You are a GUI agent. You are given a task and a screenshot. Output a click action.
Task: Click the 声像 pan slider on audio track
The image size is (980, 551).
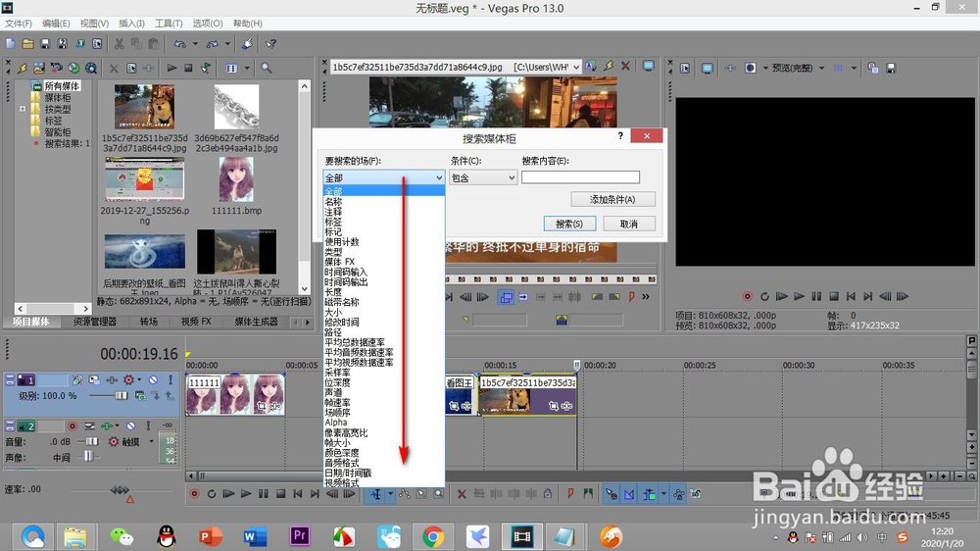tap(89, 457)
